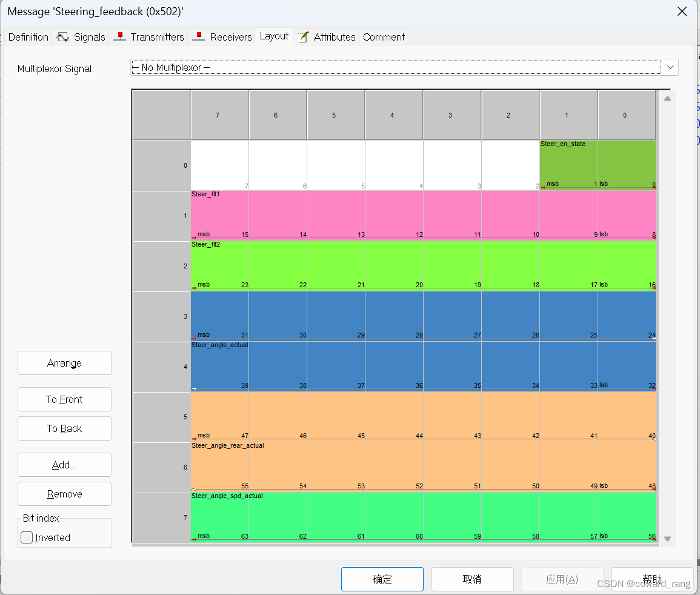Open the Multiplexor Signal dropdown

(x=670, y=67)
